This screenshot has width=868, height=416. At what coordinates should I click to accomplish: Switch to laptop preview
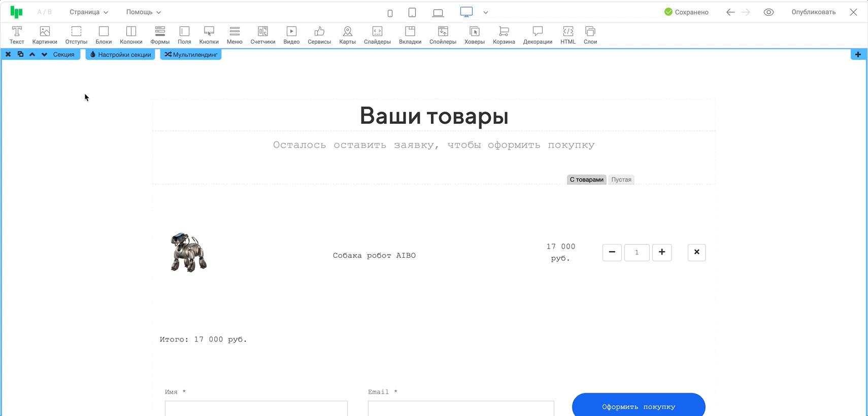(438, 13)
